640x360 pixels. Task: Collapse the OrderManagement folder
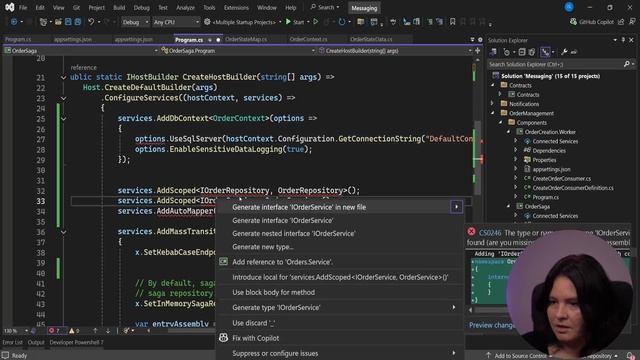pyautogui.click(x=492, y=113)
